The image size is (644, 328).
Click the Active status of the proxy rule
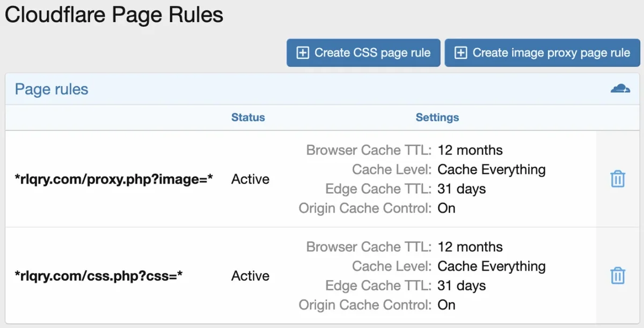[x=250, y=179]
